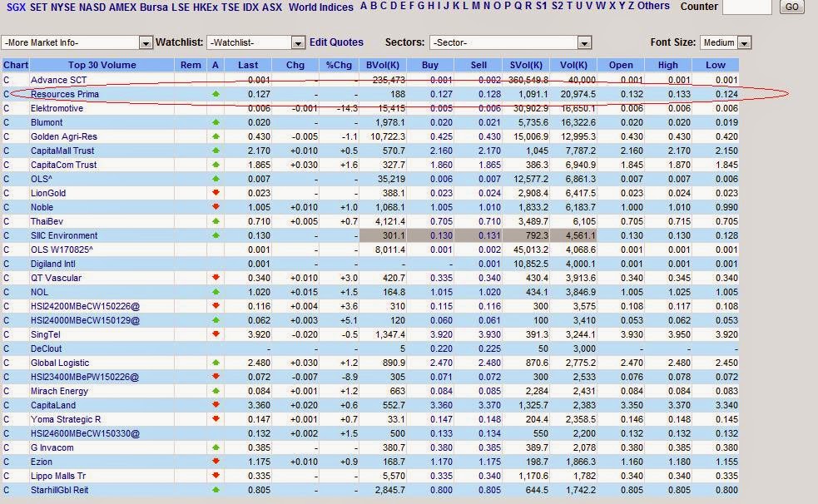Viewport: 818px width, 504px height.
Task: Open CapitaCom Trust stock quote
Action: 63,165
